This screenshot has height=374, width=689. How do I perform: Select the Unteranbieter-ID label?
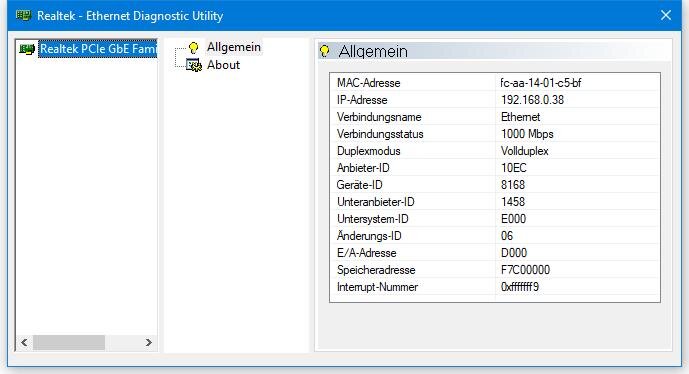pos(375,202)
